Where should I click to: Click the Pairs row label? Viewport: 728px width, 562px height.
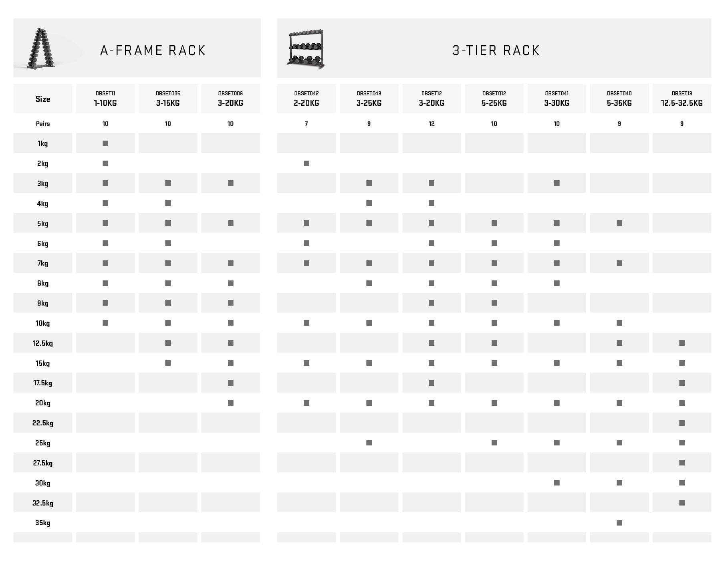pos(43,124)
